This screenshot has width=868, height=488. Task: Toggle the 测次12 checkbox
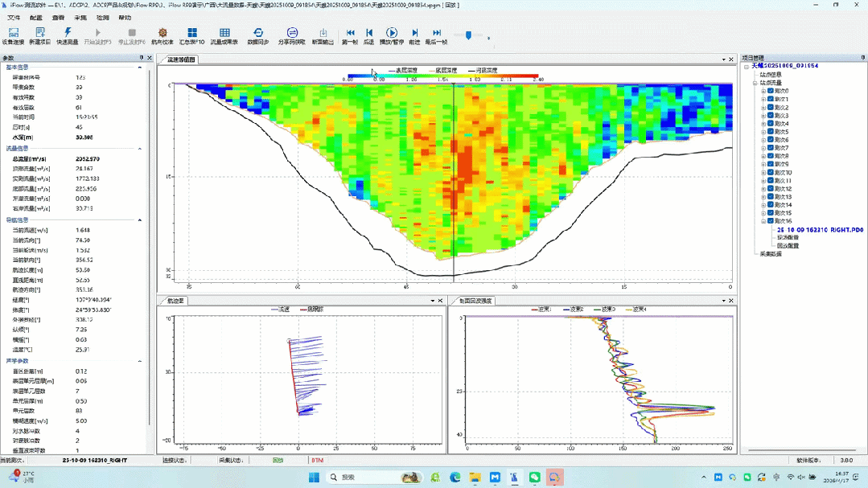point(771,189)
